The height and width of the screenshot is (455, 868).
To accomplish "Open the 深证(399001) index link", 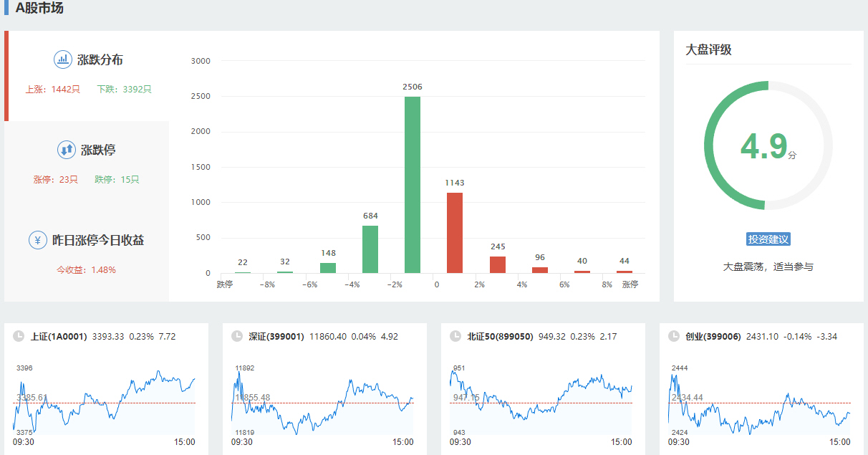I will 276,336.
